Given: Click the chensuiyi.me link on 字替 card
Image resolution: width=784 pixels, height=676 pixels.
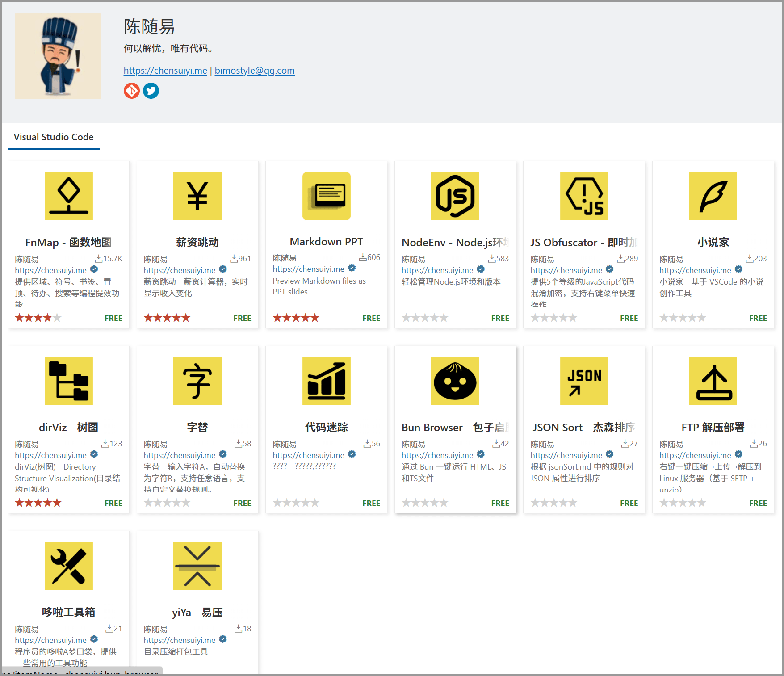Looking at the screenshot, I should 180,455.
